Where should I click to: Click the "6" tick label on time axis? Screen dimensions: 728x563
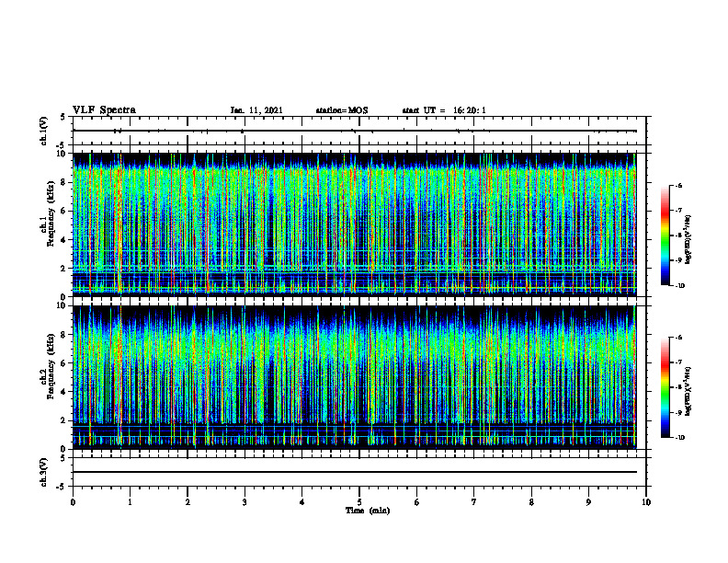[417, 502]
